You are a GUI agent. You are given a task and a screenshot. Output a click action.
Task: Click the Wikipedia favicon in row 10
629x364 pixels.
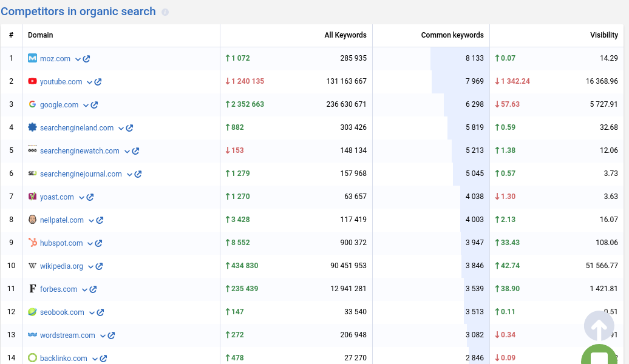(x=33, y=266)
